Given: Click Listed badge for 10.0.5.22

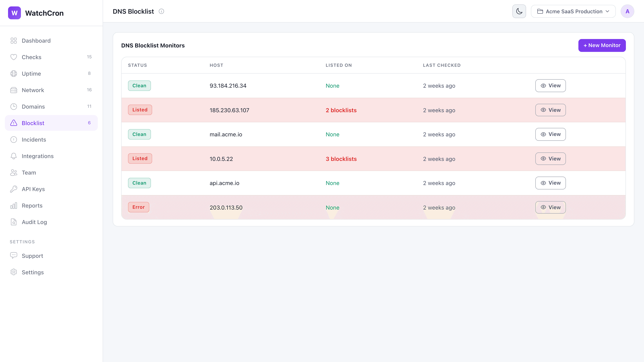Looking at the screenshot, I should click(x=140, y=159).
